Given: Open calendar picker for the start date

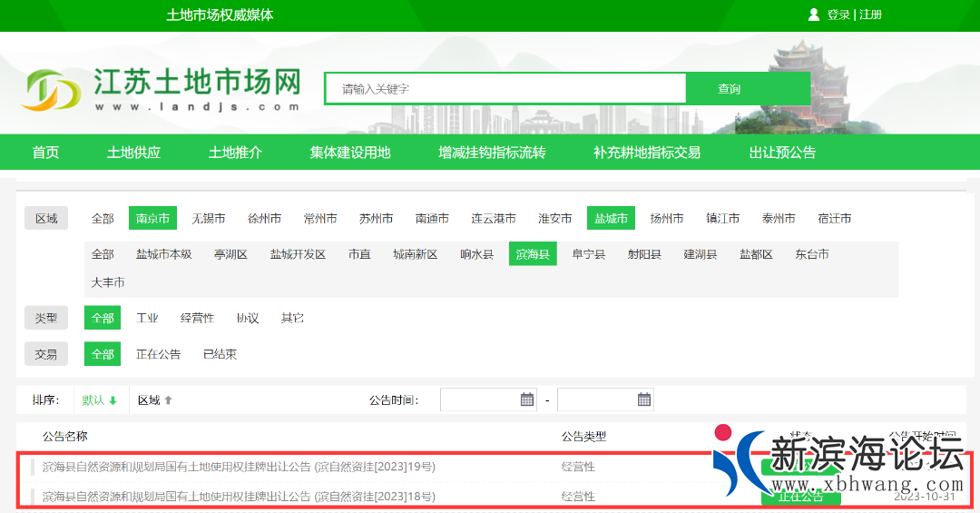Looking at the screenshot, I should click(526, 400).
